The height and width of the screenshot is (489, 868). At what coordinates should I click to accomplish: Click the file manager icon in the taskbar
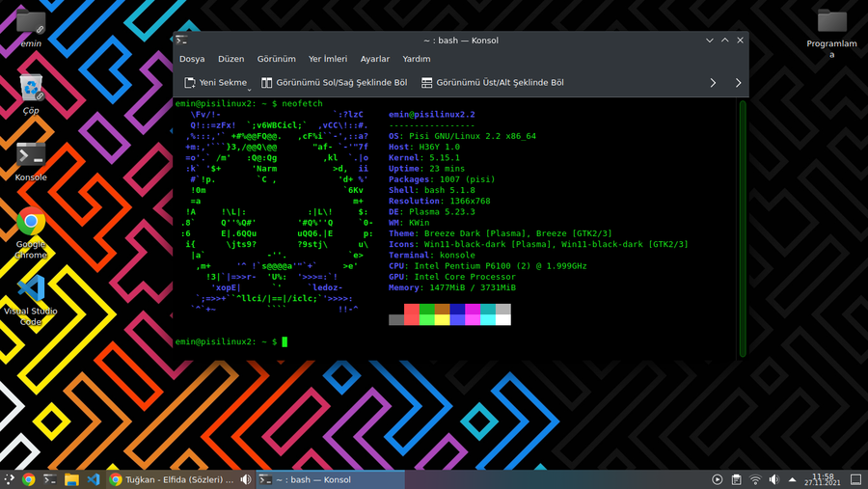(71, 479)
